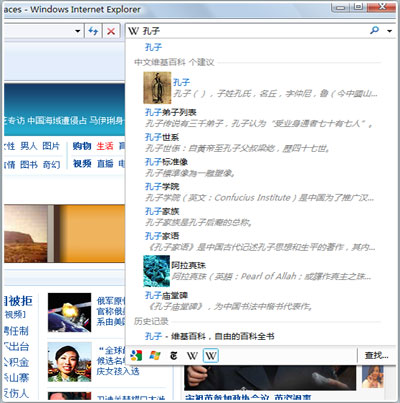Click the blue pearl thumbnail image
The width and height of the screenshot is (400, 403).
pyautogui.click(x=156, y=271)
